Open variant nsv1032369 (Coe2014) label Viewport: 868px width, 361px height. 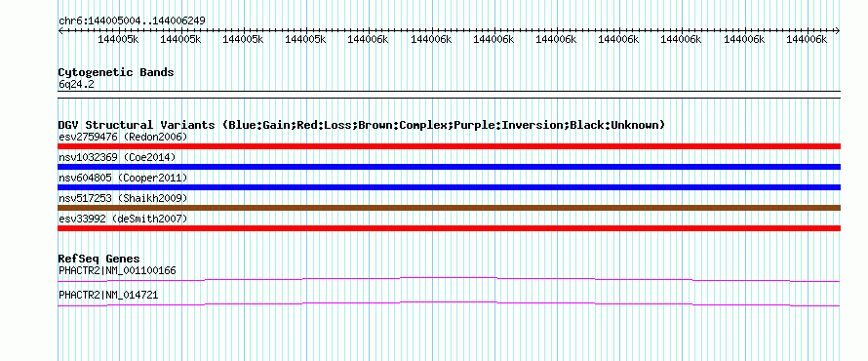tap(117, 157)
